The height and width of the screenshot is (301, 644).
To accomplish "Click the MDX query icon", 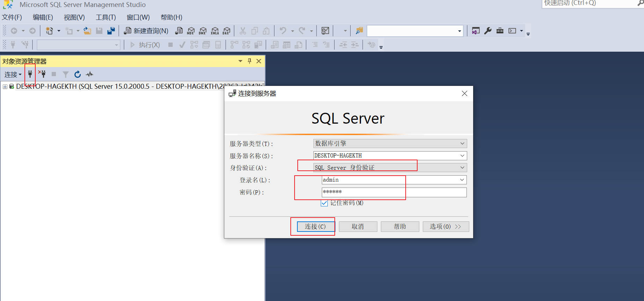I will [x=191, y=31].
